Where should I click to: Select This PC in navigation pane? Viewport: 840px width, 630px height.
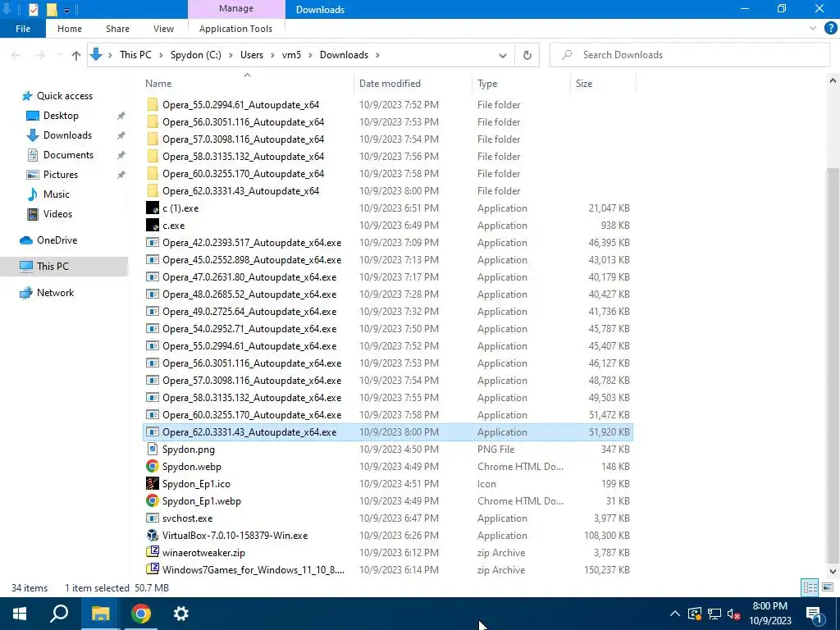[x=52, y=267]
